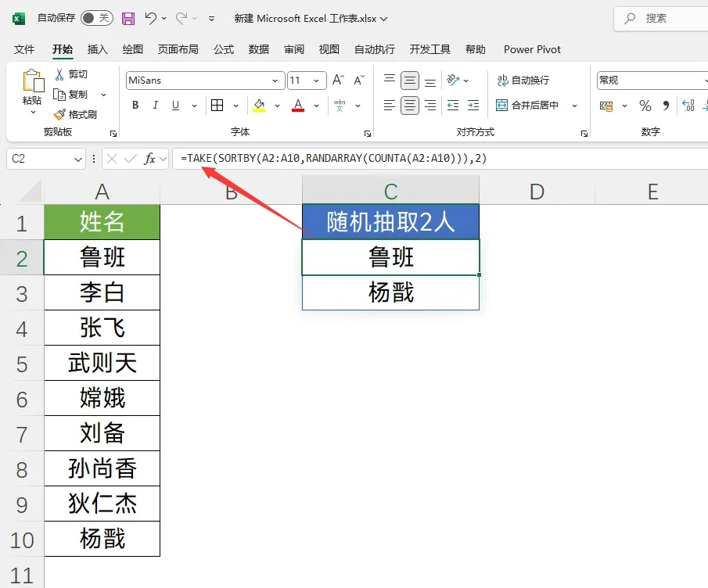Toggle Bold formatting B
The height and width of the screenshot is (588, 708).
tap(135, 106)
